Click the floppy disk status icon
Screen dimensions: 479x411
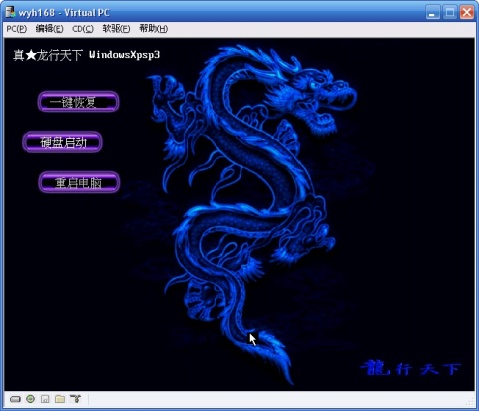tap(45, 399)
